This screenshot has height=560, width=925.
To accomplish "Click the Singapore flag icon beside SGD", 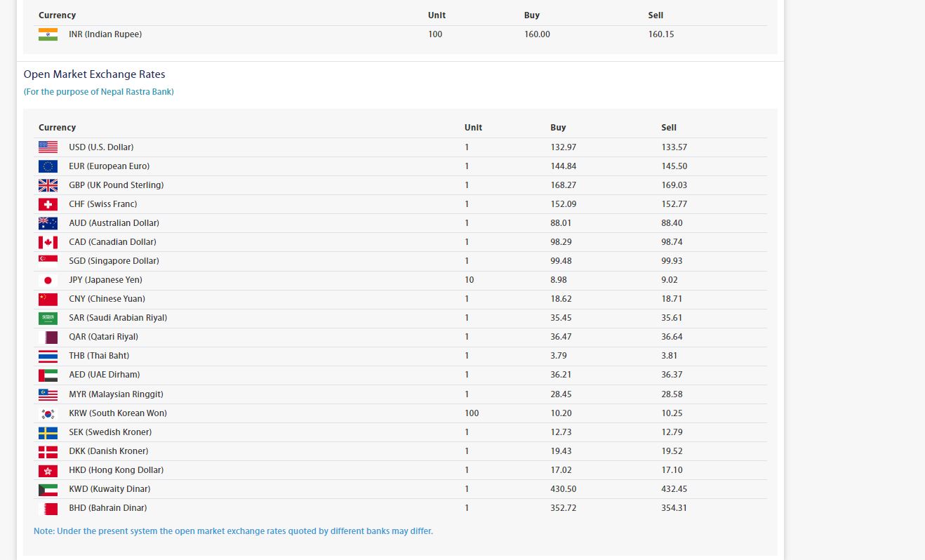I will pyautogui.click(x=48, y=261).
